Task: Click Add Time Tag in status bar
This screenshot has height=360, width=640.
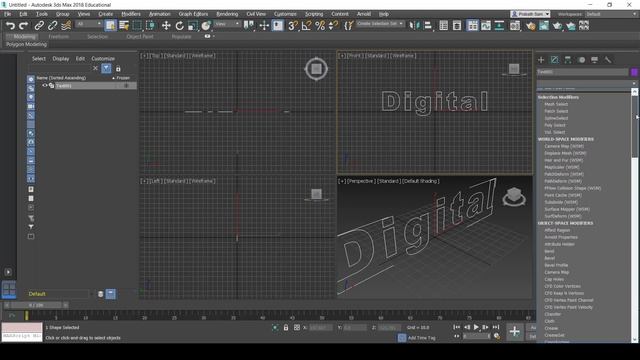Action: 422,338
